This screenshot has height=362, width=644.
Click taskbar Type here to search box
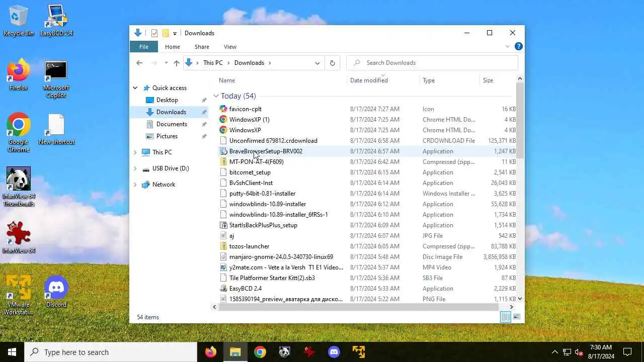(x=111, y=352)
